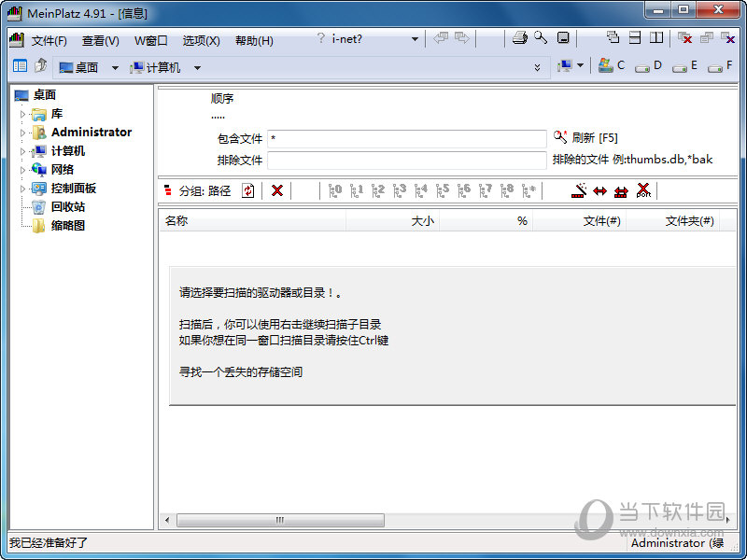Open the 帮助(H) menu
The image size is (747, 560).
click(x=254, y=41)
